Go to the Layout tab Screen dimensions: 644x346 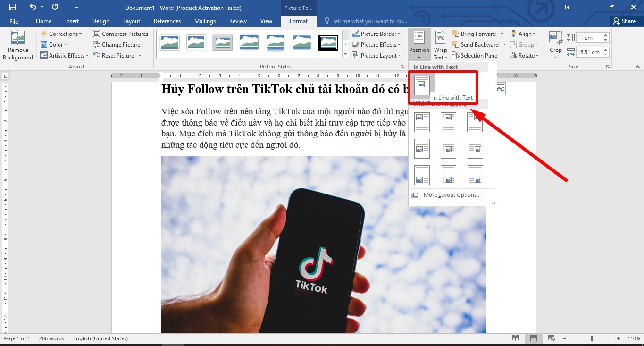[x=132, y=21]
